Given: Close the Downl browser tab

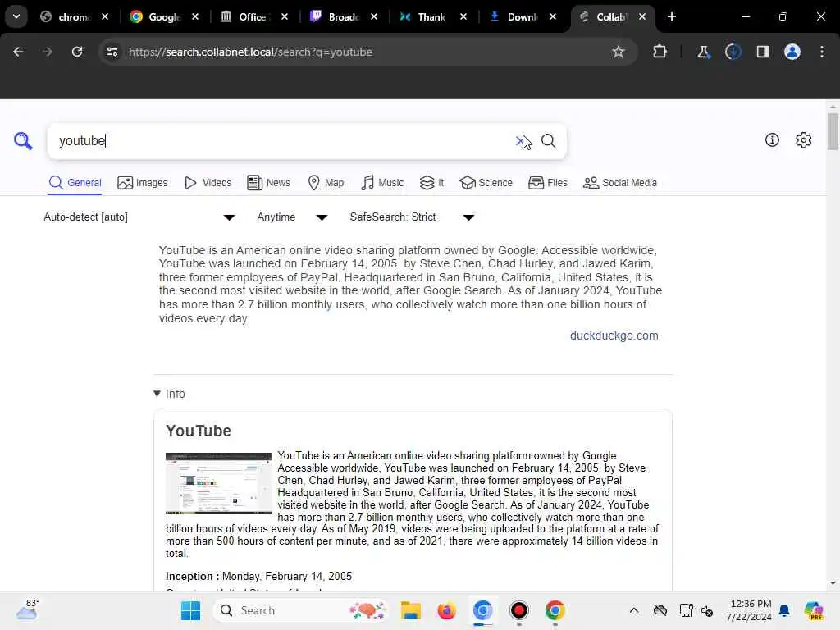Looking at the screenshot, I should point(552,16).
